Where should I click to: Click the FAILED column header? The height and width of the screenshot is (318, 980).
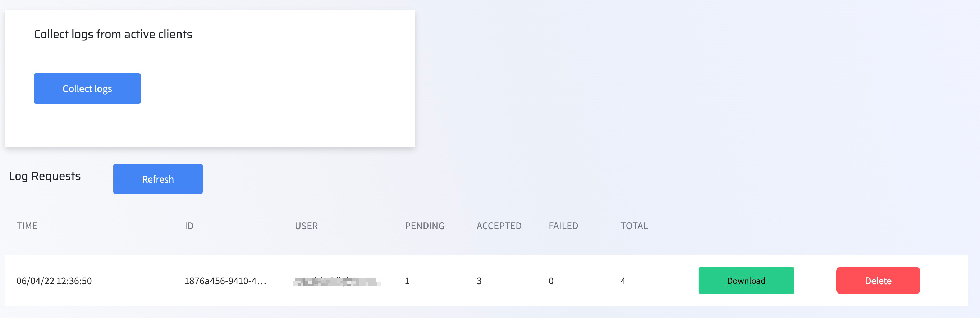tap(563, 226)
